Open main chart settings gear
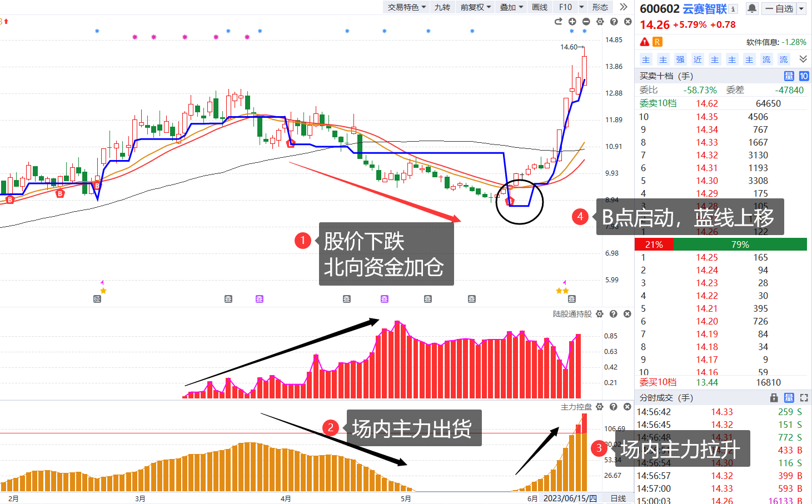812x504 pixels. [x=600, y=22]
